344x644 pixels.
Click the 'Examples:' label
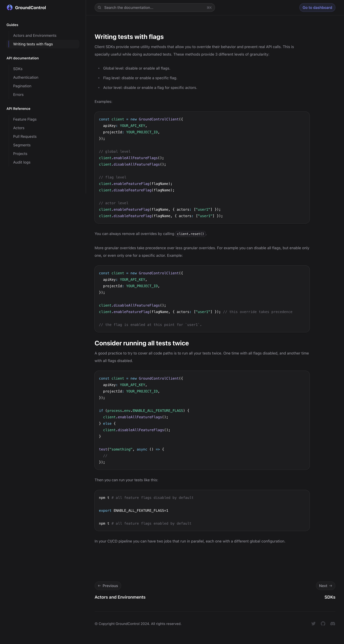pyautogui.click(x=103, y=102)
